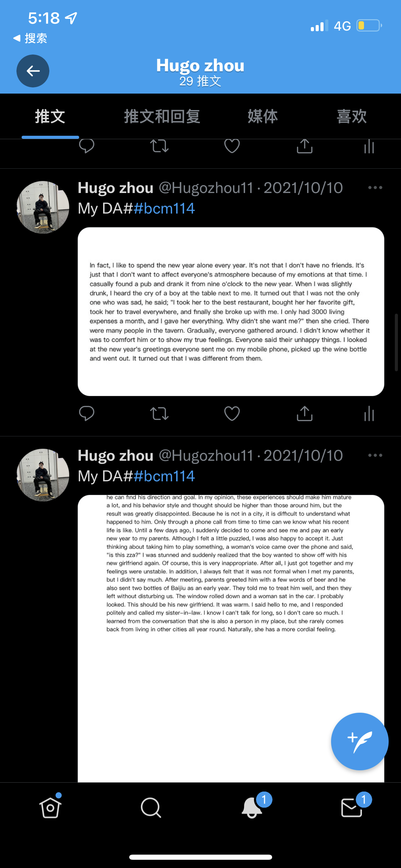Screen dimensions: 401x868
Task: Open the #bcm114 hashtag in first tweet
Action: (164, 208)
